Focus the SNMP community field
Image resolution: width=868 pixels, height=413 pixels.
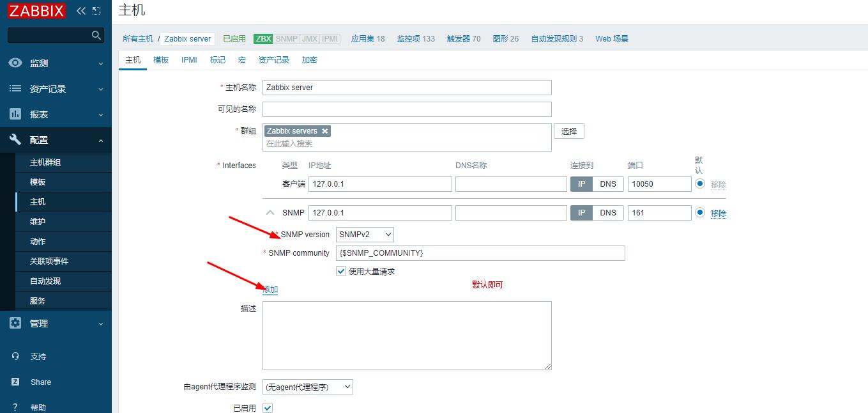point(480,253)
